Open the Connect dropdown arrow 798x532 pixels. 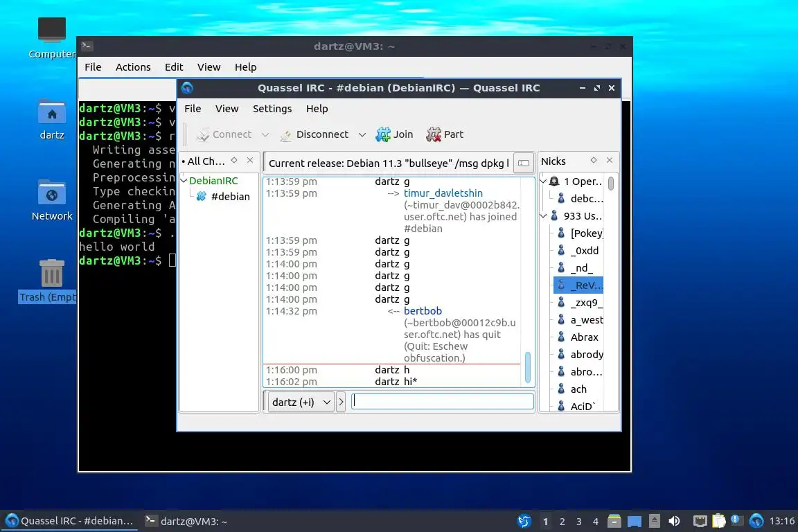pyautogui.click(x=265, y=135)
